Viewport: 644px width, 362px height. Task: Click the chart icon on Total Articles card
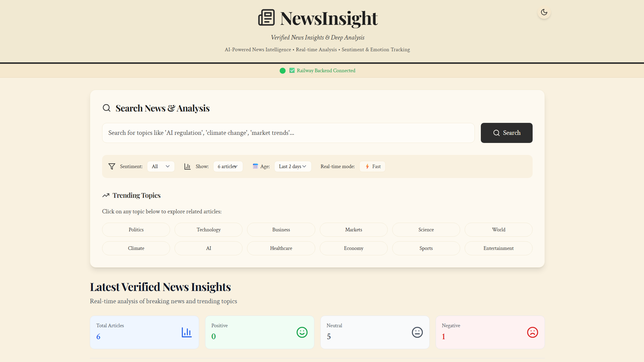coord(187,332)
